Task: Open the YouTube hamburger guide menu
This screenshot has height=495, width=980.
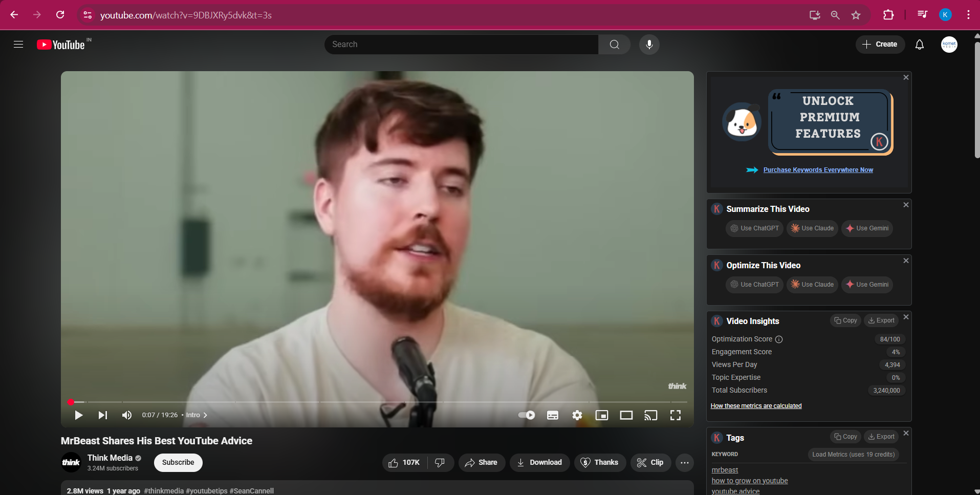Action: [18, 45]
